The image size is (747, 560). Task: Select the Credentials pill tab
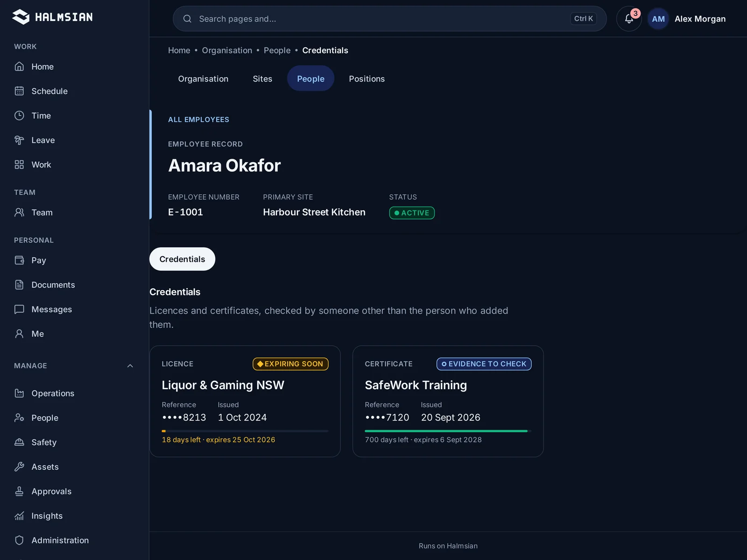click(182, 259)
